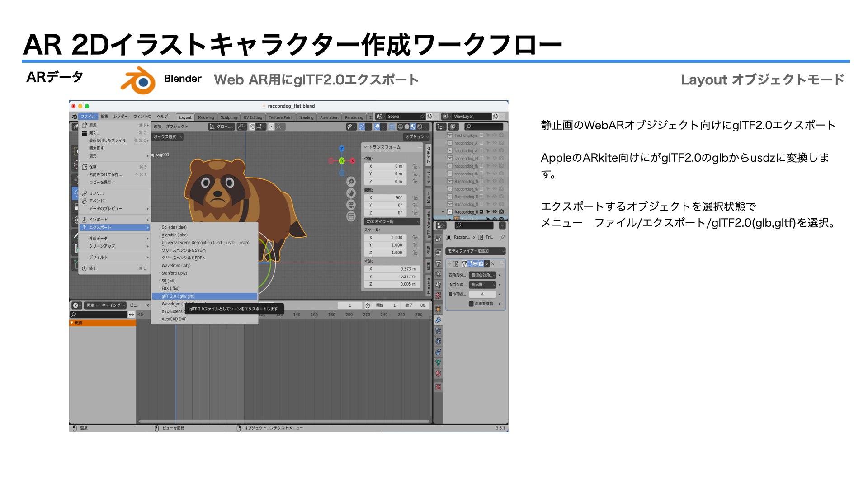Toggle proportional editing icon in viewport header
This screenshot has width=868, height=488.
click(x=271, y=127)
